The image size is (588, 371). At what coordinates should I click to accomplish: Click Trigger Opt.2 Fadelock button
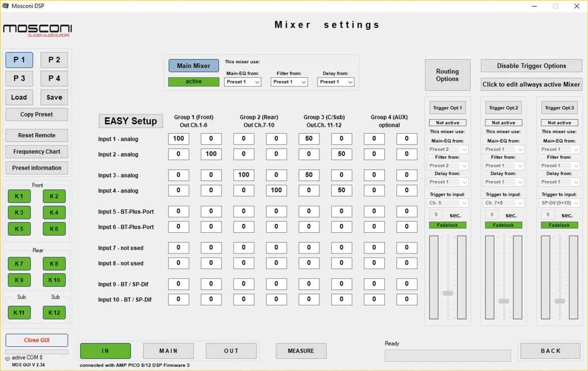tap(503, 225)
